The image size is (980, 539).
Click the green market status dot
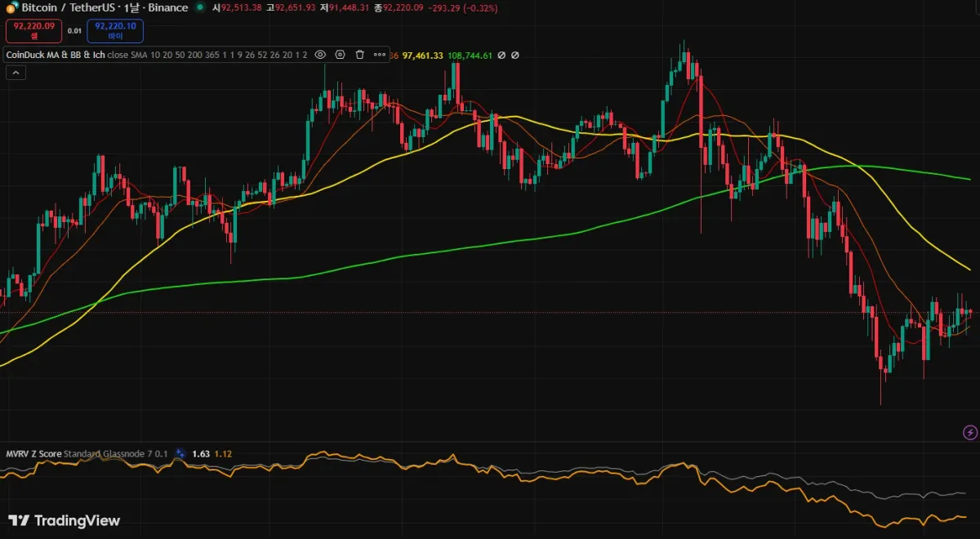200,7
